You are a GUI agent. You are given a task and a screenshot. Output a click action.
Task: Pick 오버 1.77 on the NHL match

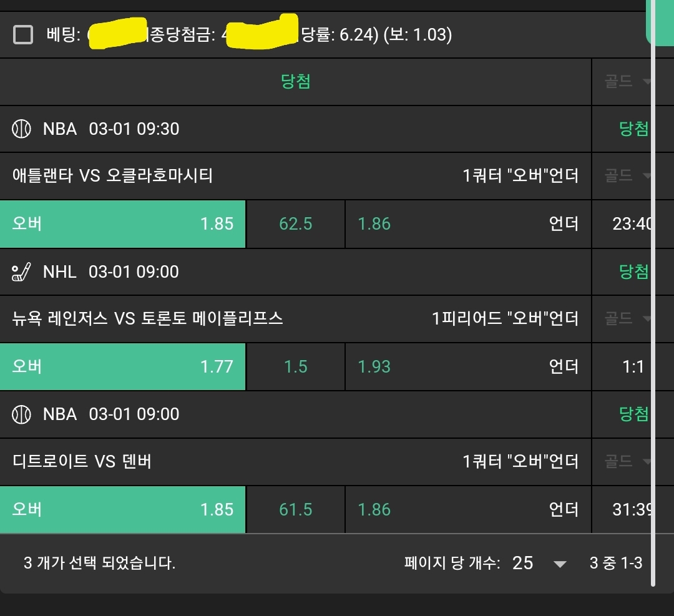point(123,366)
